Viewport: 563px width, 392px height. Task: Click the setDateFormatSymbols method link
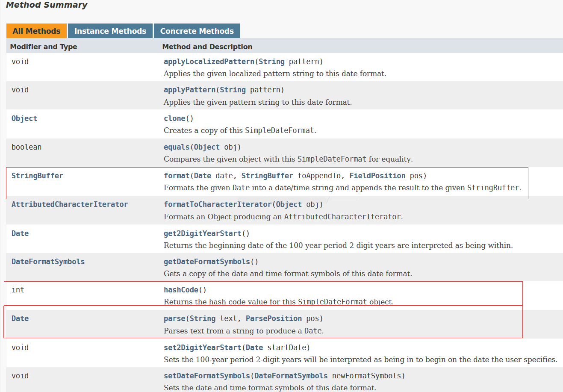click(x=207, y=376)
